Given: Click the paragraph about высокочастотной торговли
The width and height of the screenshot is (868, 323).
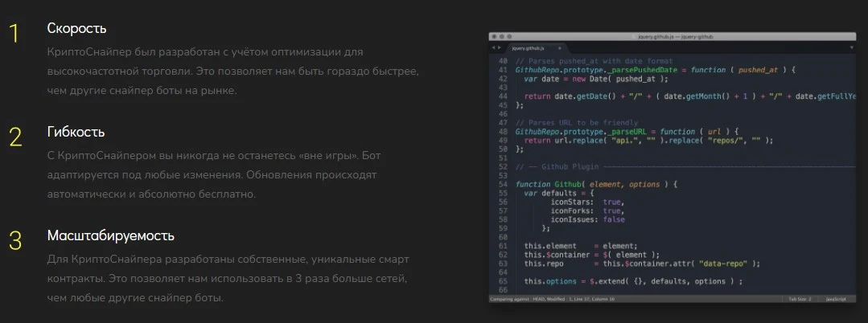Looking at the screenshot, I should point(233,72).
